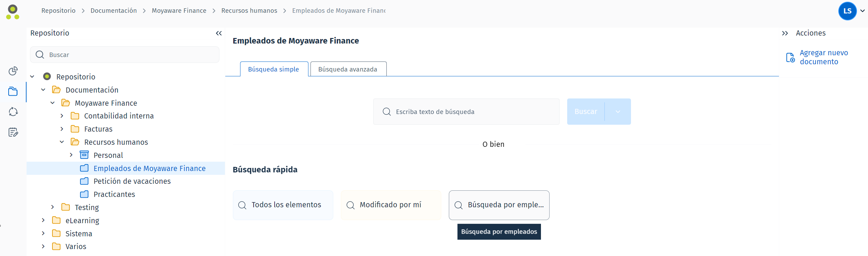Click the LS user avatar
Screen dimensions: 868x256
click(847, 11)
